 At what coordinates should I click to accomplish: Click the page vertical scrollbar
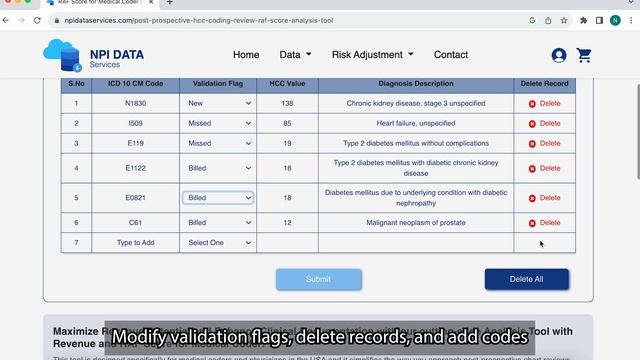pyautogui.click(x=638, y=131)
